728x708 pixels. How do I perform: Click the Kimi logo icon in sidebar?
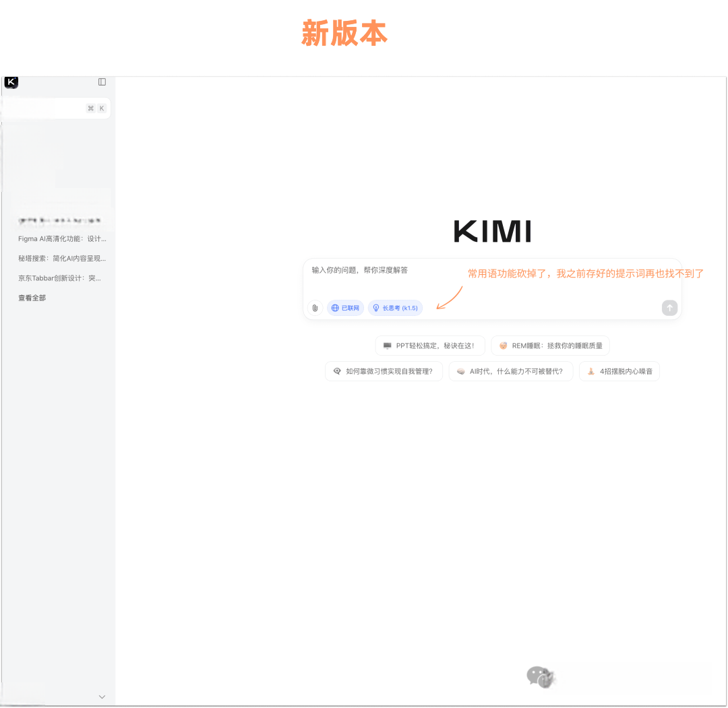(11, 83)
